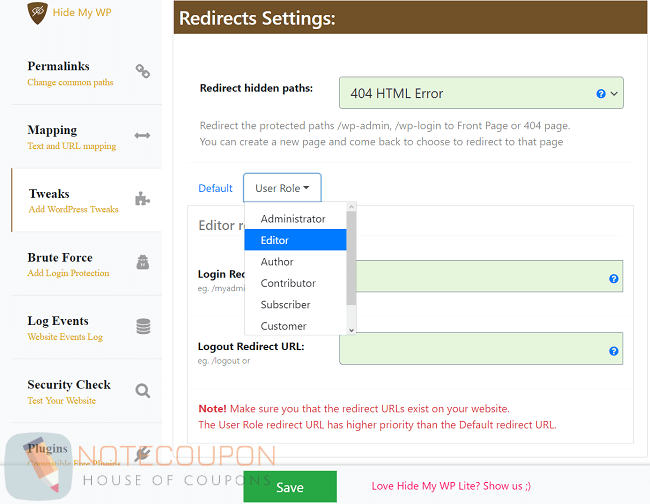Viewport: 650px width, 504px height.
Task: Open the Mapping settings section
Action: [87, 136]
